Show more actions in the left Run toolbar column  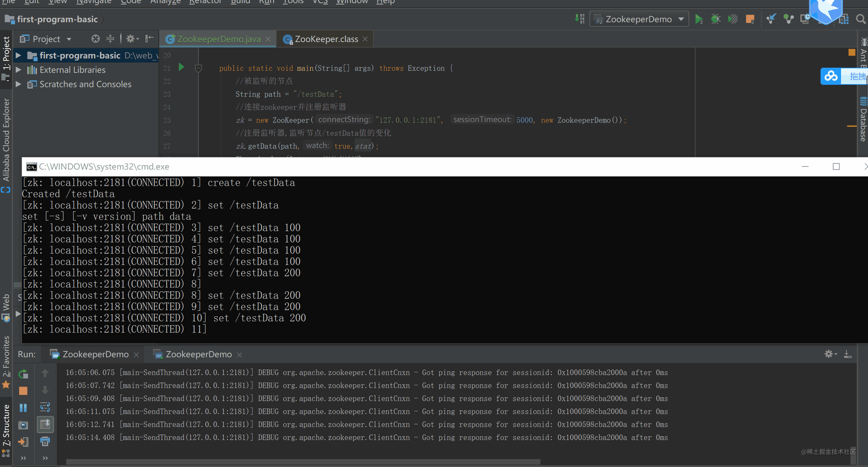click(23, 458)
